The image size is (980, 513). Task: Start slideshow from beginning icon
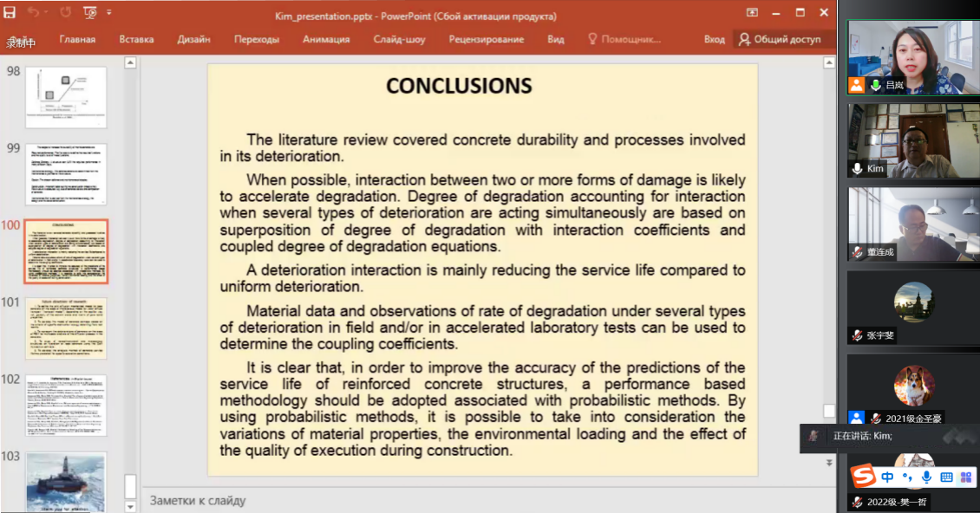[x=90, y=13]
